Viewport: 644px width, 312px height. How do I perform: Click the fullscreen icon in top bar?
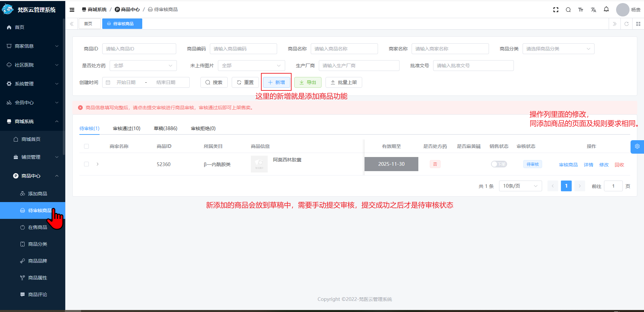coord(556,9)
